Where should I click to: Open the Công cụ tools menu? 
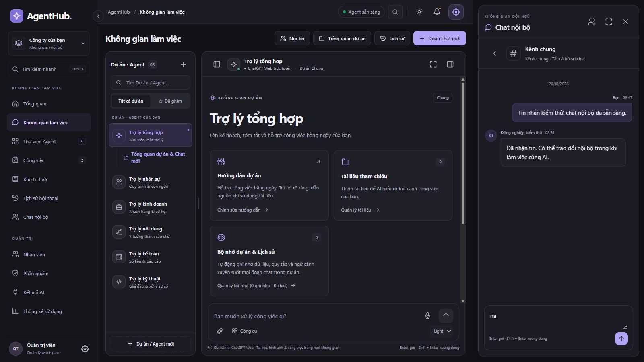click(x=244, y=331)
